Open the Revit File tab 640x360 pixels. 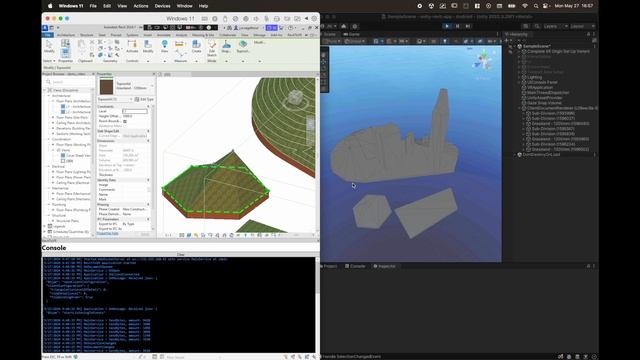(x=48, y=36)
